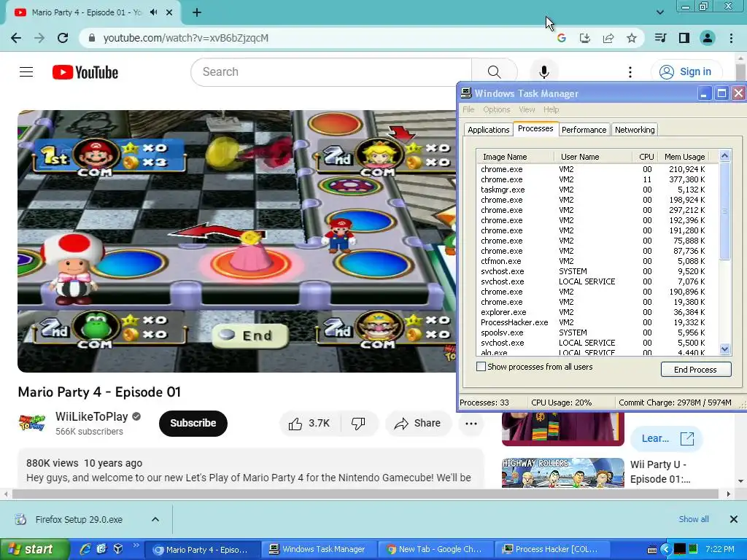Click the WiiLikeToPlay channel avatar
Screen dimensions: 747x560
click(x=32, y=423)
